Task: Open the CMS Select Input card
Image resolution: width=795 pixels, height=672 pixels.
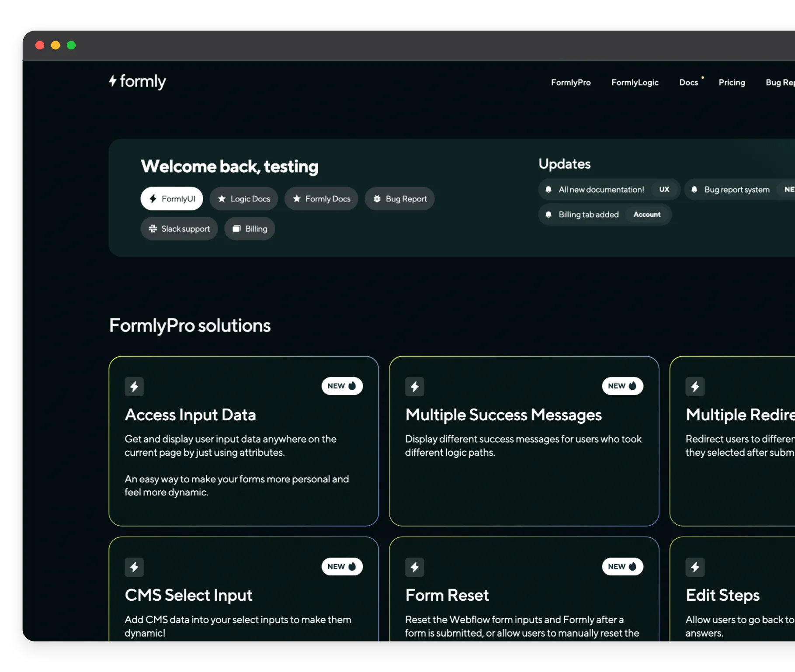Action: point(243,589)
